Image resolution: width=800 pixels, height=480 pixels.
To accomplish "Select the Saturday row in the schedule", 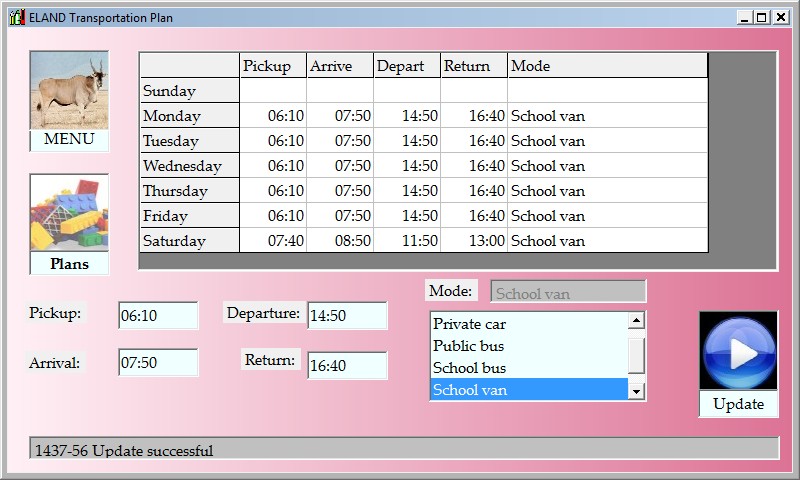I will 189,241.
